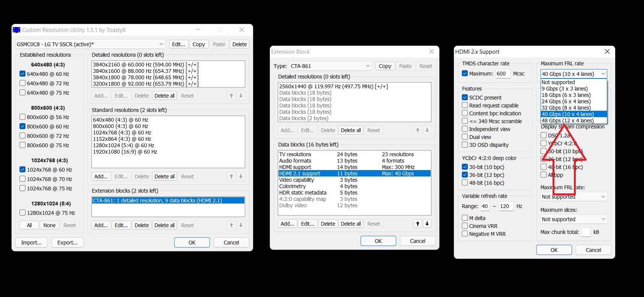Enable Cinema VRR option
The height and width of the screenshot is (297, 644).
(465, 226)
